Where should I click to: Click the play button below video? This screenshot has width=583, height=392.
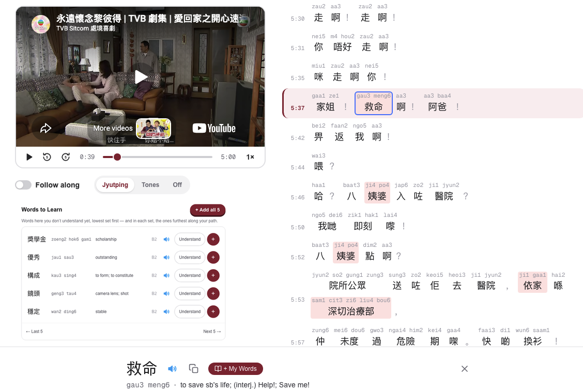[x=29, y=157]
